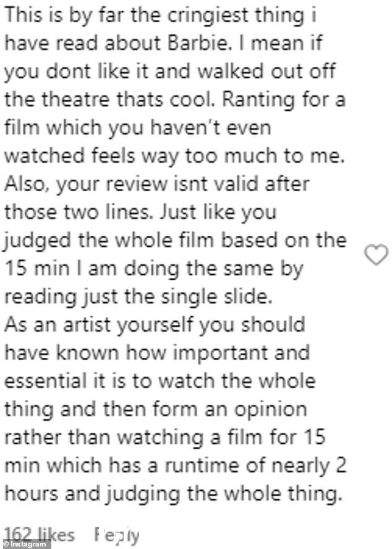Click the text 'min which has a runtime of nearly 2'
The height and width of the screenshot is (549, 392).
175,465
